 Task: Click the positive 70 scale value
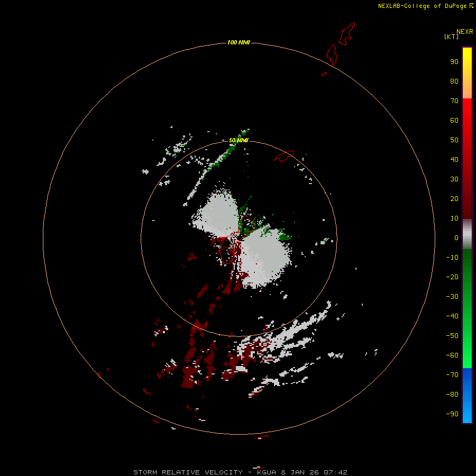point(454,101)
